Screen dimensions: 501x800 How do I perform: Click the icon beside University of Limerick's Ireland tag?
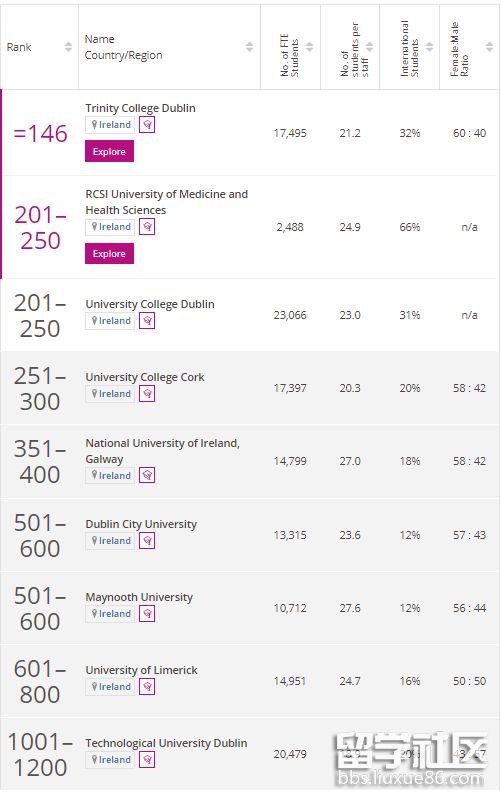coord(147,686)
